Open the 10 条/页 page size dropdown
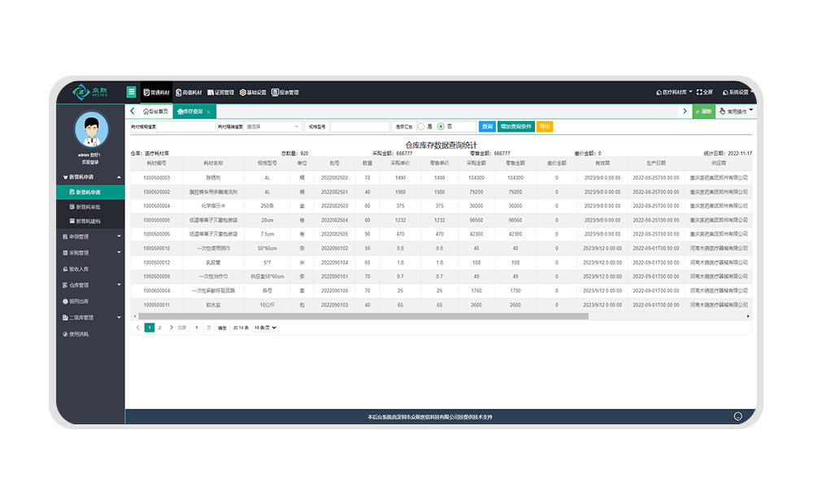Viewport: 813px width, 504px height. pyautogui.click(x=265, y=328)
